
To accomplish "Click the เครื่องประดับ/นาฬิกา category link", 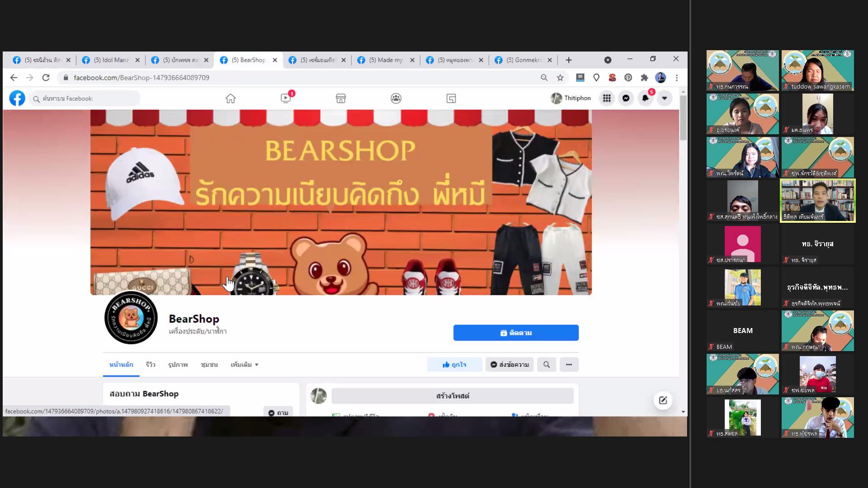I will pos(198,331).
